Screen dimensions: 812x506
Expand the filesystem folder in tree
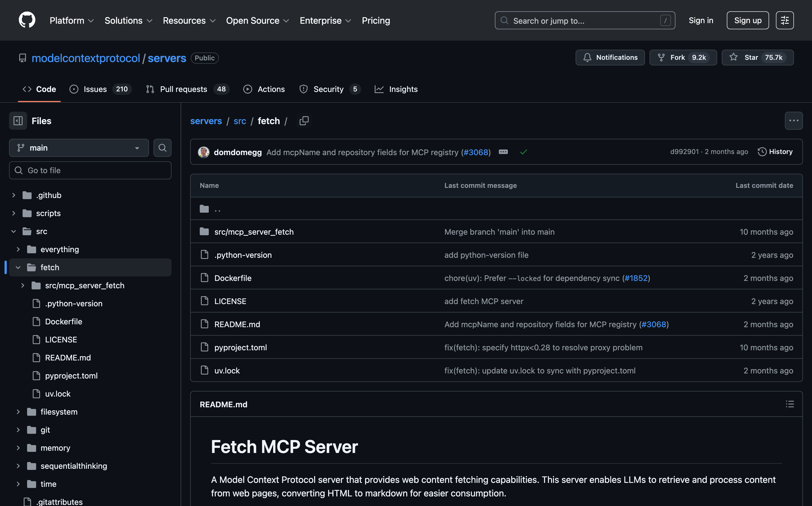(18, 412)
